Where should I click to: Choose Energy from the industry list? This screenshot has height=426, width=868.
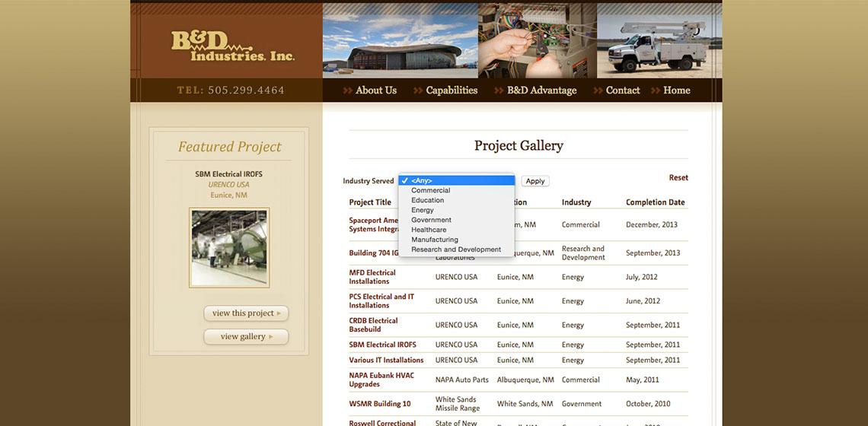click(x=457, y=210)
